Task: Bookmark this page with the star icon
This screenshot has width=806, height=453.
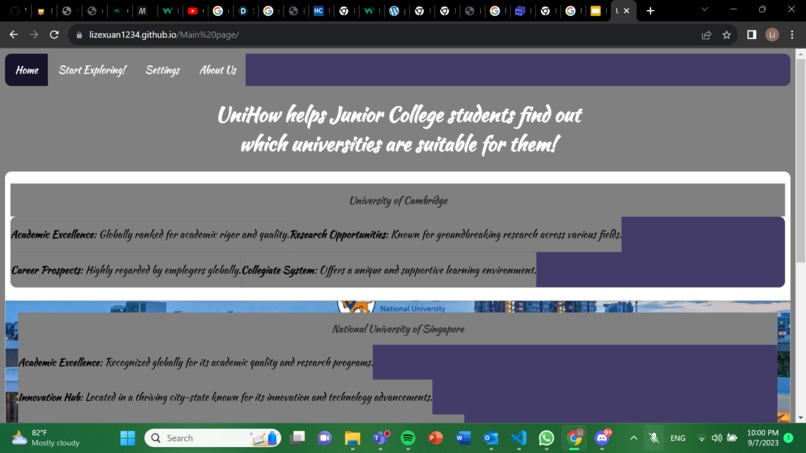Action: point(726,34)
